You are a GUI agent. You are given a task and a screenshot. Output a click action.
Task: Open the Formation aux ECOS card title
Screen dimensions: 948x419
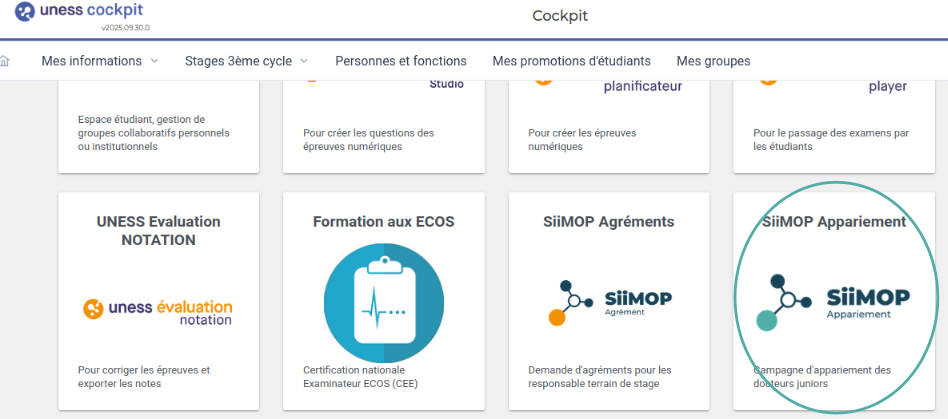[384, 222]
